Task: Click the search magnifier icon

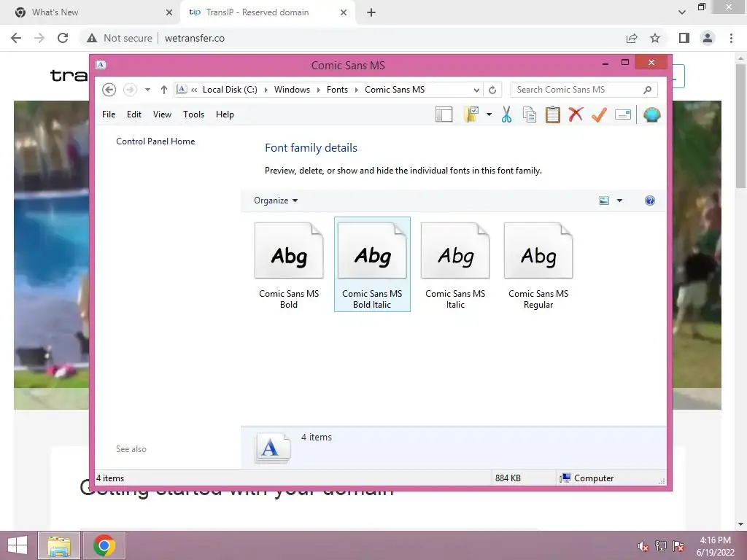Action: point(648,90)
